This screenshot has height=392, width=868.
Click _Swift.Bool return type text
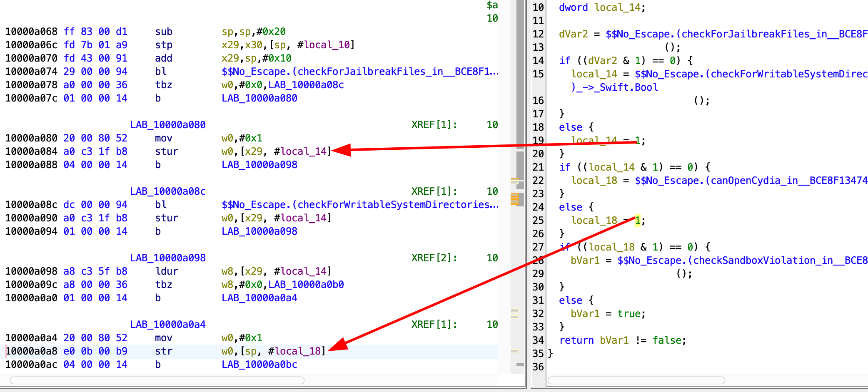[629, 87]
